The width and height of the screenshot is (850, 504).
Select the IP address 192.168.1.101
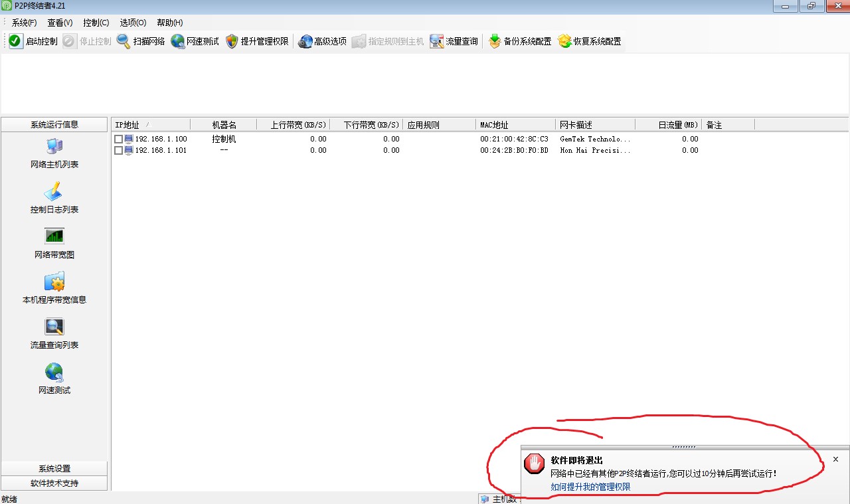coord(161,151)
